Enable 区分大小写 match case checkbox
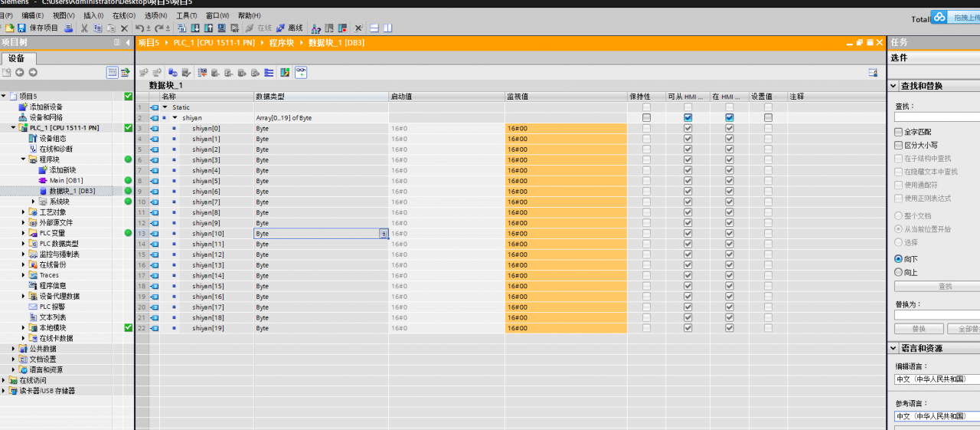This screenshot has height=430, width=980. [899, 145]
